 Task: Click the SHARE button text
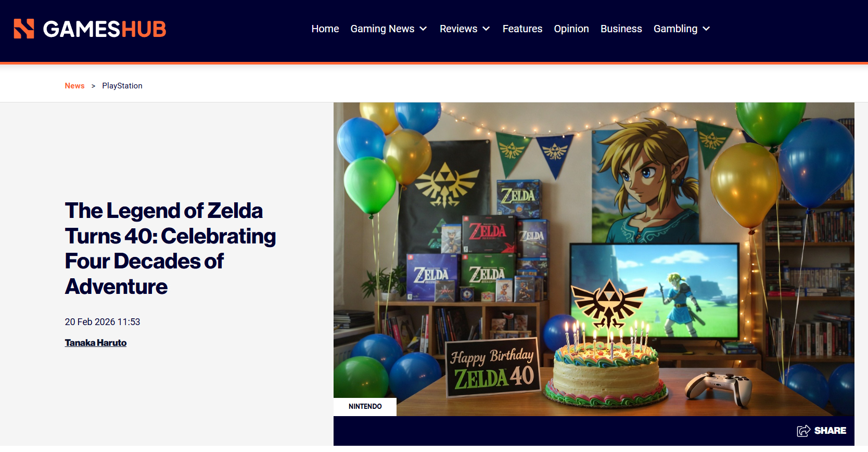tap(830, 431)
